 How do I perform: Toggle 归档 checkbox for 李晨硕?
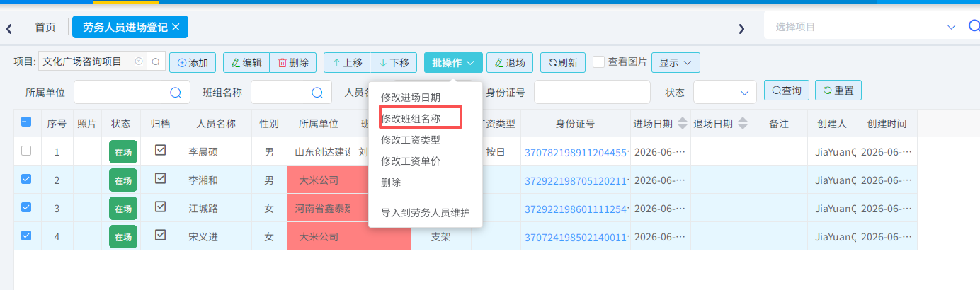point(161,150)
